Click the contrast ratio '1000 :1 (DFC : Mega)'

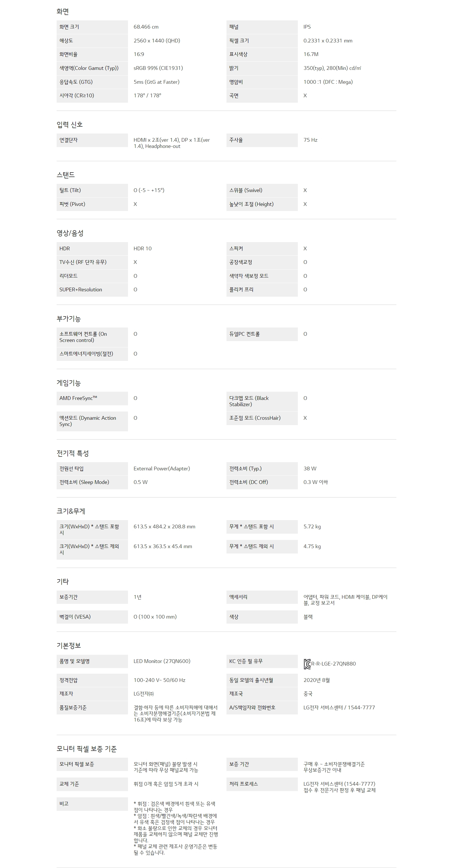[x=328, y=82]
